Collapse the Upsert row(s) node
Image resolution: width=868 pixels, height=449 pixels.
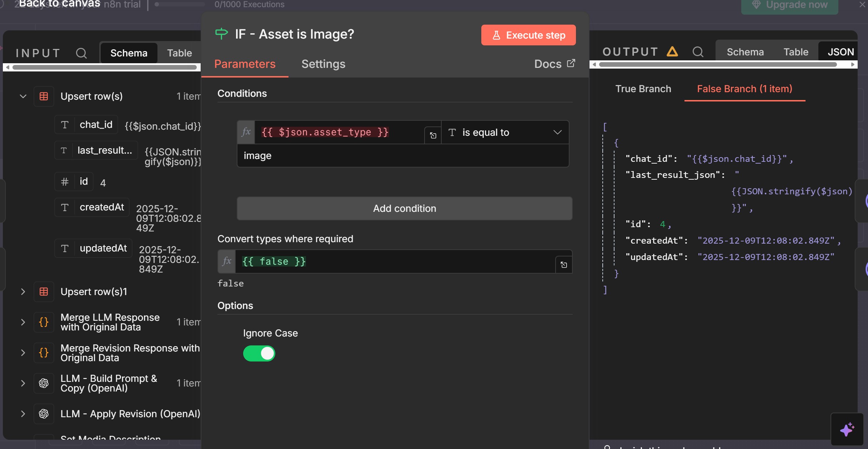tap(23, 96)
